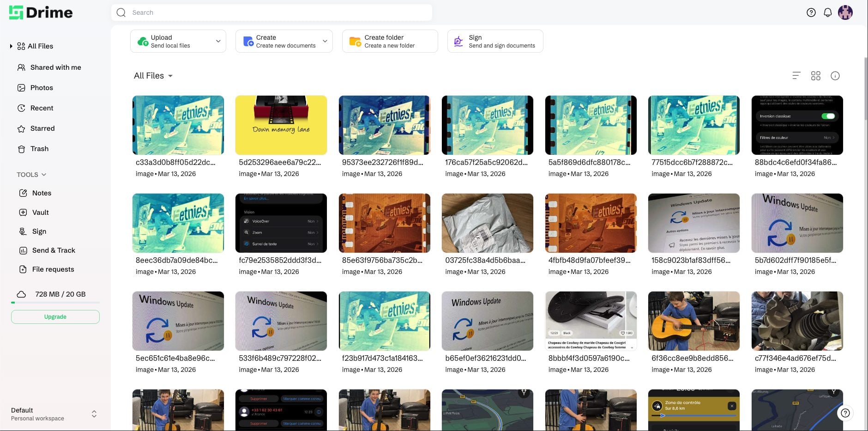Expand the All Files heading dropdown
The height and width of the screenshot is (431, 868).
click(170, 76)
